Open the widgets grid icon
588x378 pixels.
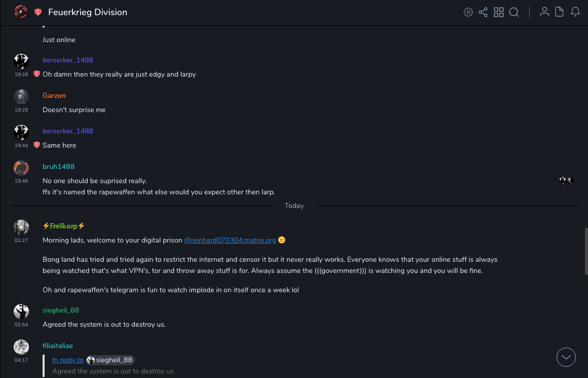pyautogui.click(x=499, y=12)
